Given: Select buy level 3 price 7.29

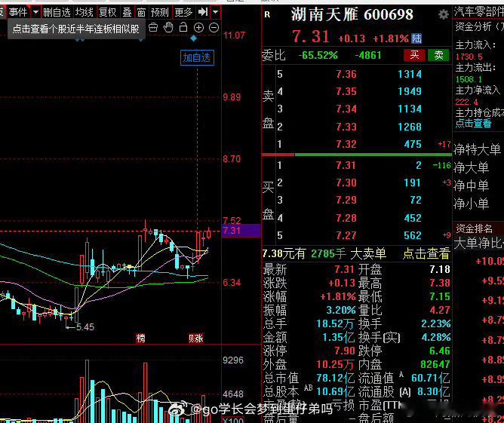Looking at the screenshot, I should coord(346,200).
